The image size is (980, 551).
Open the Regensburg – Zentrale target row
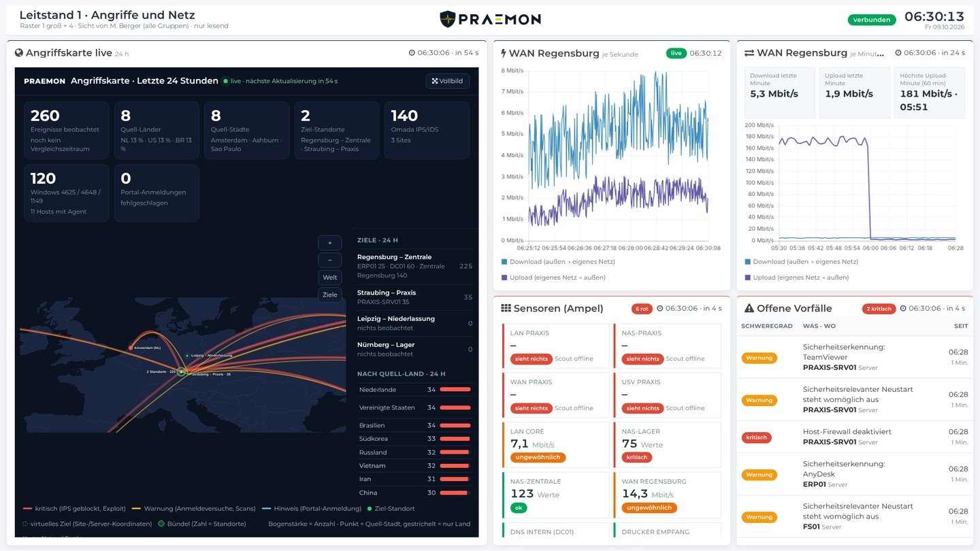click(414, 266)
